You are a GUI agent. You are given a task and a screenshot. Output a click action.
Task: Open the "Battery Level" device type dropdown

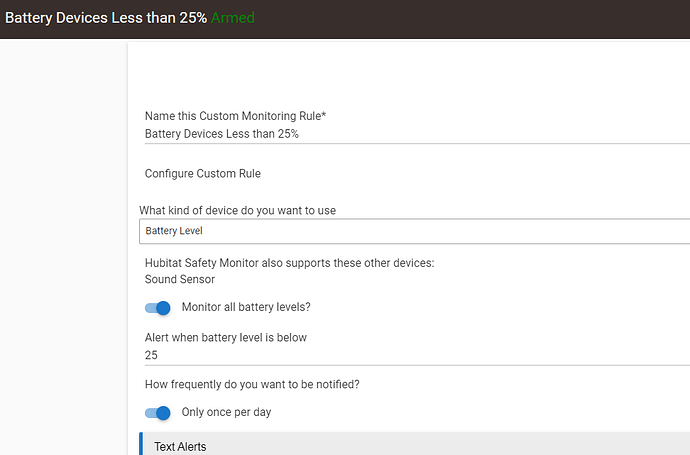[x=414, y=231]
